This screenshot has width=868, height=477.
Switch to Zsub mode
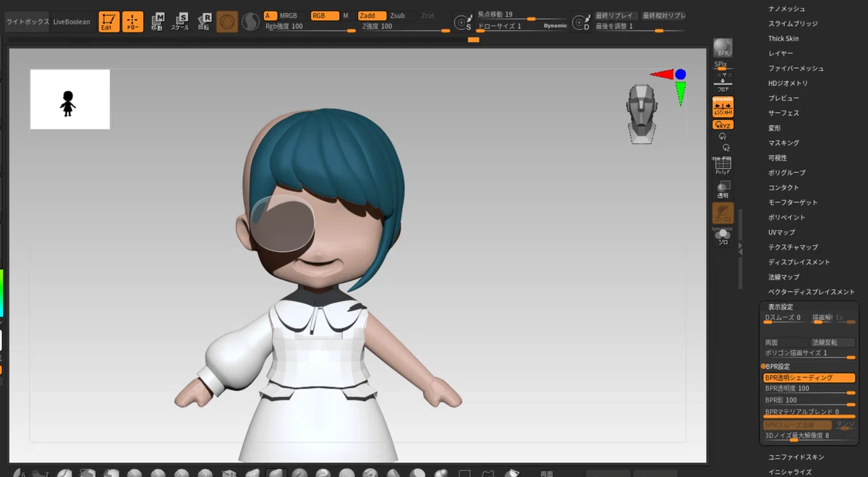click(x=398, y=15)
